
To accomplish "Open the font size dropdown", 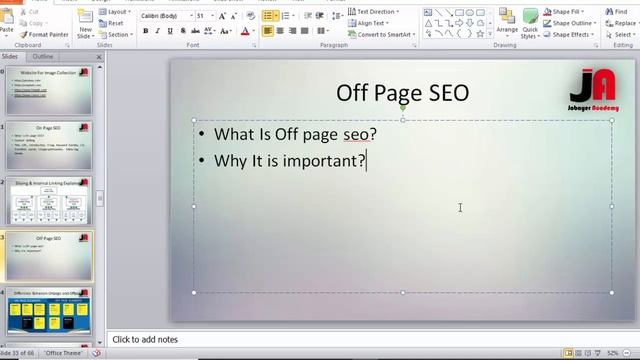I will coord(212,16).
